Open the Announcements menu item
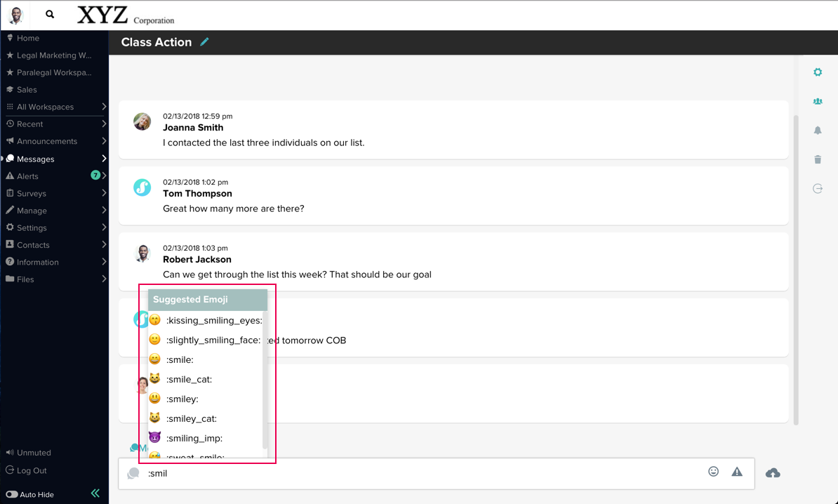The image size is (838, 504). pos(46,141)
